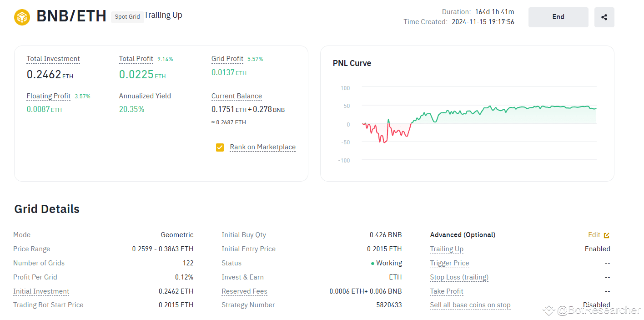Click the Reserved Fees label
644x320 pixels.
pyautogui.click(x=244, y=291)
